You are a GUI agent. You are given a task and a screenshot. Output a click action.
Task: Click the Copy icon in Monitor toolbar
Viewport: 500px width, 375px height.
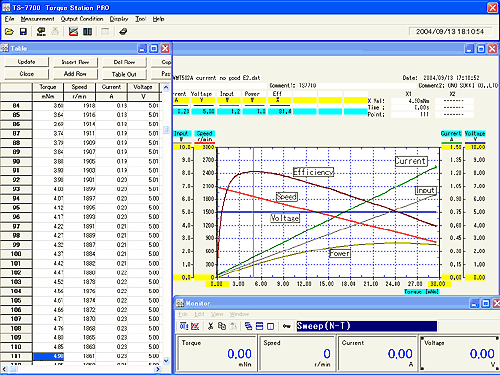click(222, 326)
